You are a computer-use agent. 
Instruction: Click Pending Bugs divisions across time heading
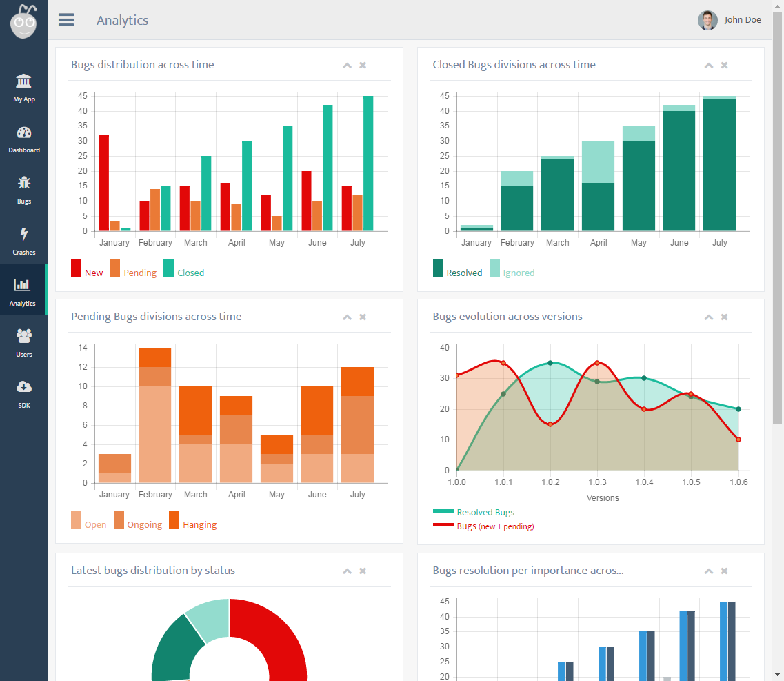pos(156,316)
